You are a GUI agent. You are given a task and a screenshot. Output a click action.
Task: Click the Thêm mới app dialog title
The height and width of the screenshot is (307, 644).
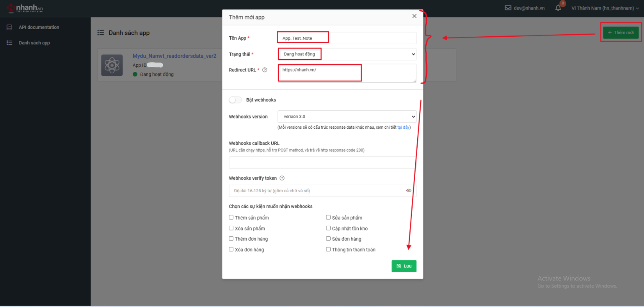247,17
